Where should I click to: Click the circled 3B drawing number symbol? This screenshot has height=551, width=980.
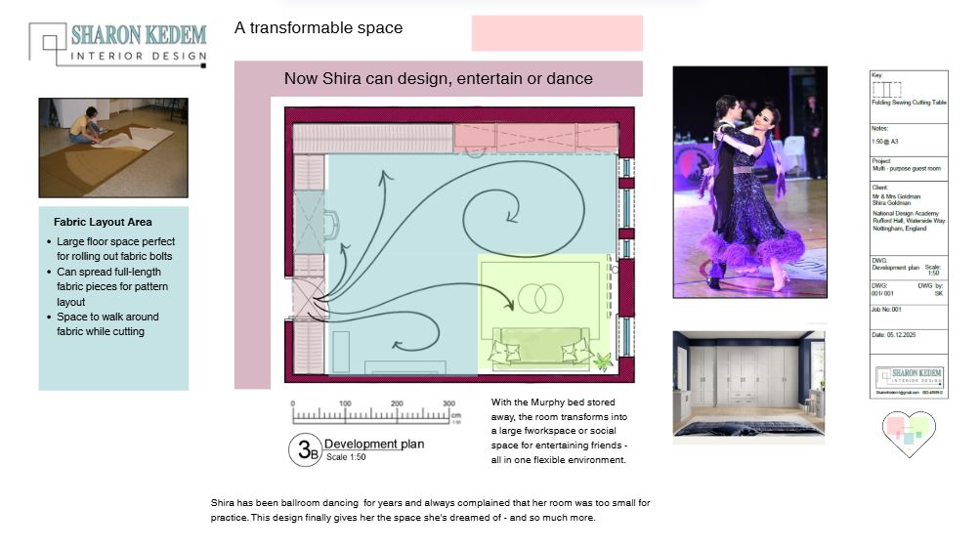[305, 449]
